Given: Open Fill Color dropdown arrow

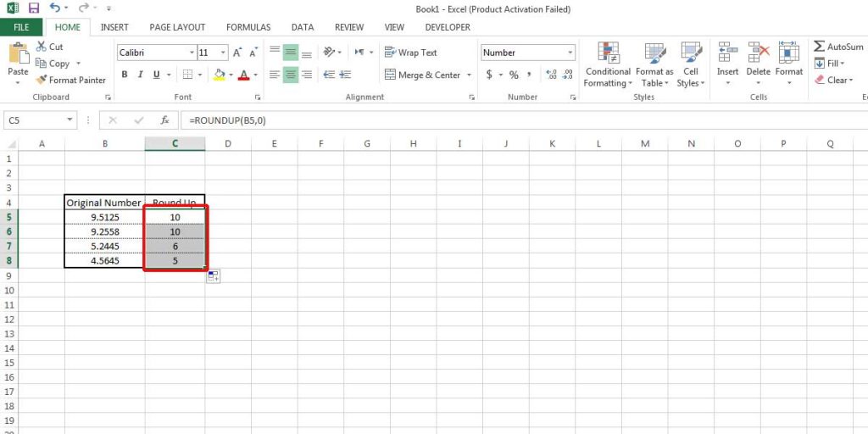Looking at the screenshot, I should [x=231, y=75].
